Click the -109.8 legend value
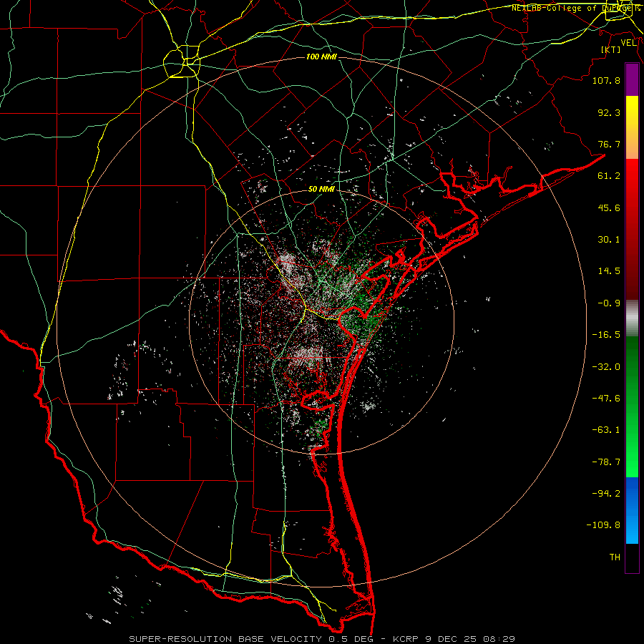This screenshot has width=644, height=644. coord(603,525)
